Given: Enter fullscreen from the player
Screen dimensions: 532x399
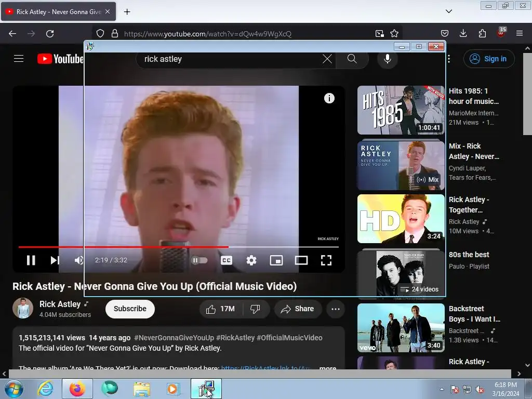Looking at the screenshot, I should [326, 260].
